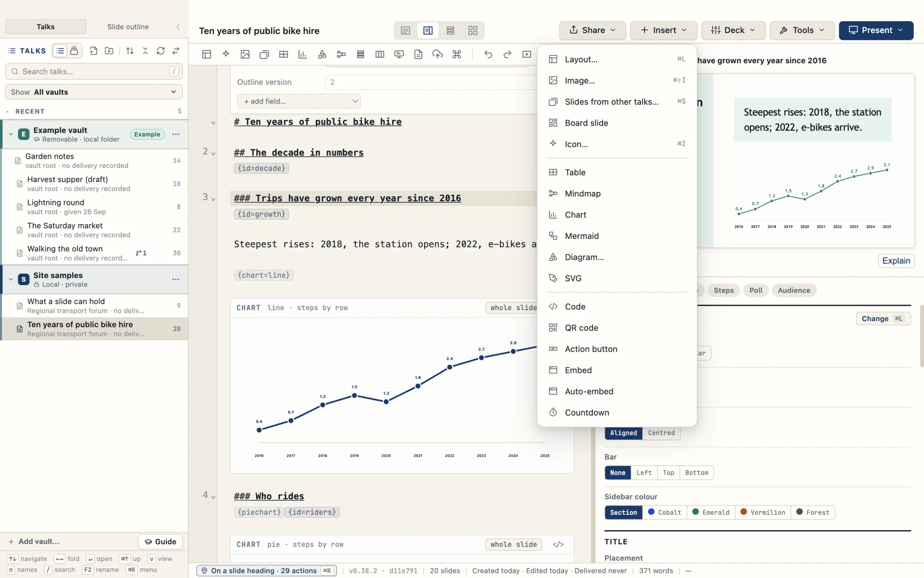Pick the Vermilion sidebar colour
Screen dimensions: 924x578
tap(762, 512)
